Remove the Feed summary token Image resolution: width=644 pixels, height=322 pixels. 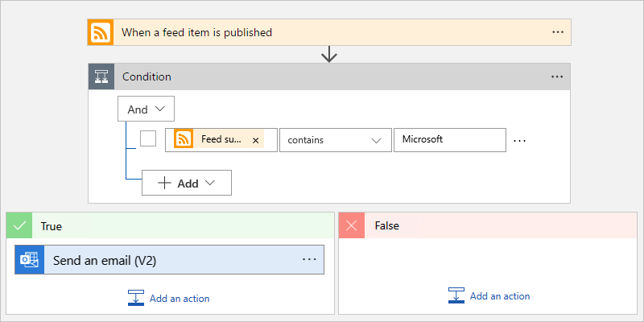(256, 140)
